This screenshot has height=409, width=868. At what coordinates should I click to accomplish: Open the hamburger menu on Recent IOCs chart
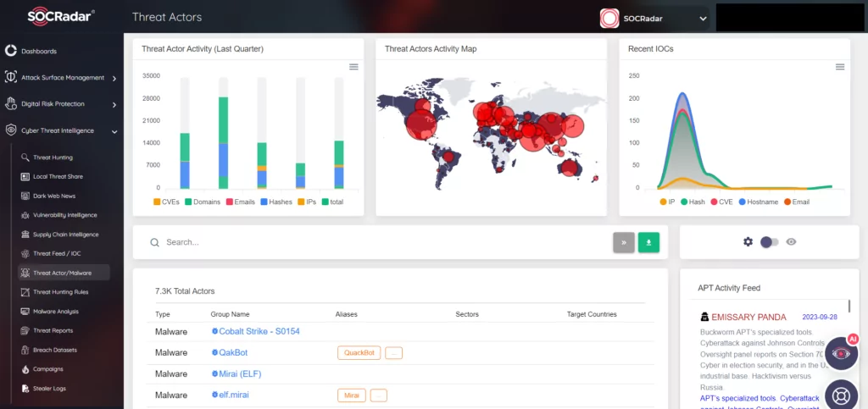[840, 67]
